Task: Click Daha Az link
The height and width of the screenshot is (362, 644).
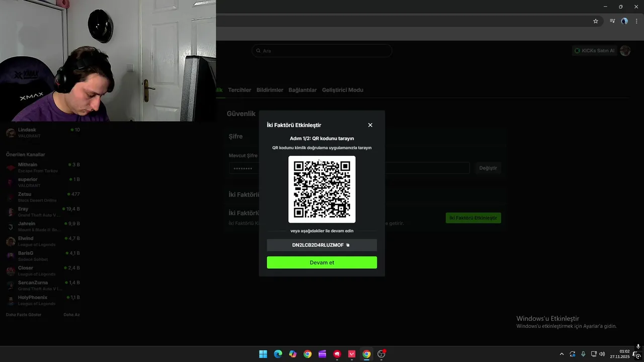Action: [x=71, y=315]
